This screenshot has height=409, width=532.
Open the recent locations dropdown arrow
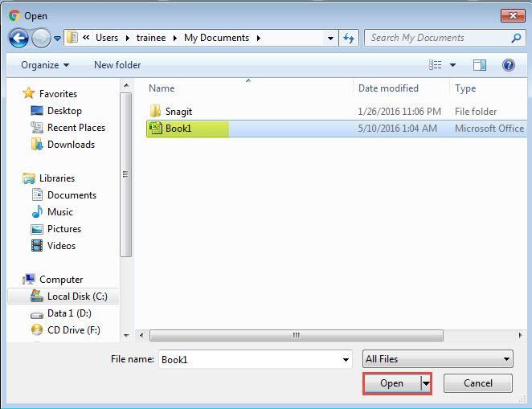tap(57, 39)
